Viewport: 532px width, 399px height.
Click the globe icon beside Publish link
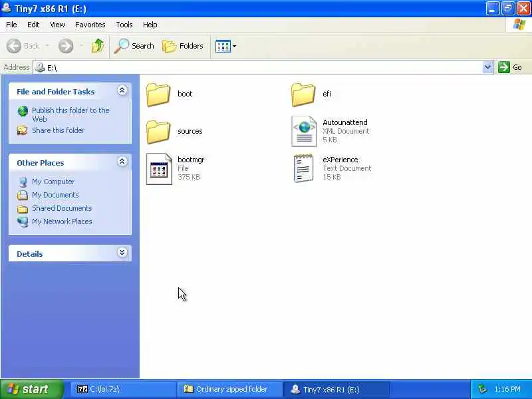click(23, 111)
